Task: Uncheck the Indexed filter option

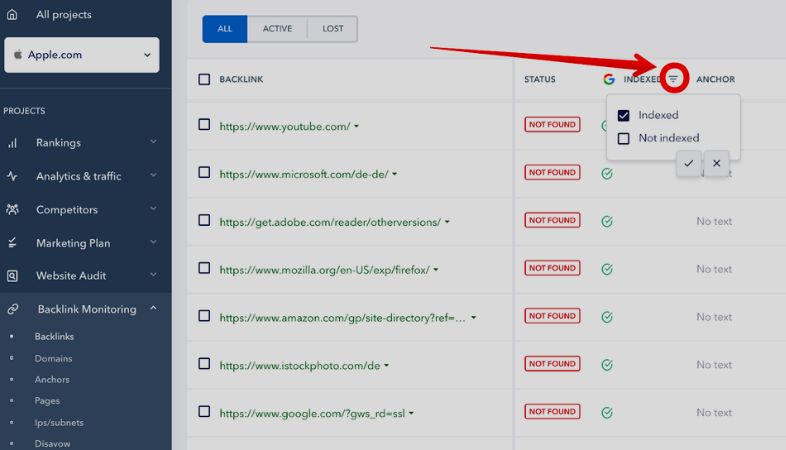Action: click(624, 116)
